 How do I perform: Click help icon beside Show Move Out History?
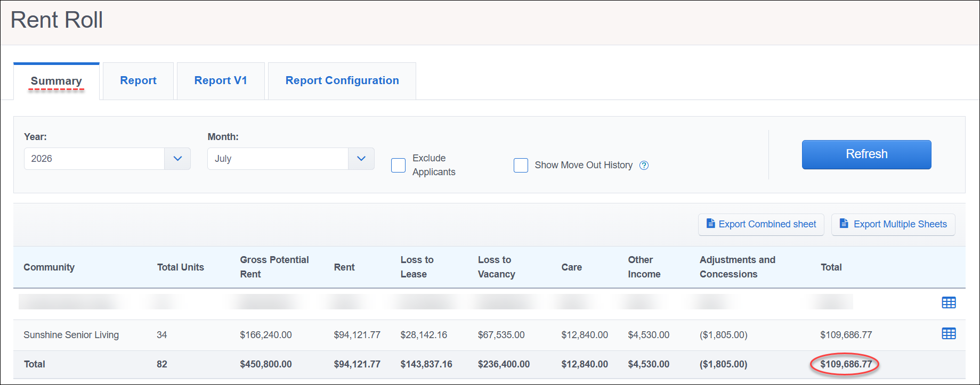coord(644,165)
